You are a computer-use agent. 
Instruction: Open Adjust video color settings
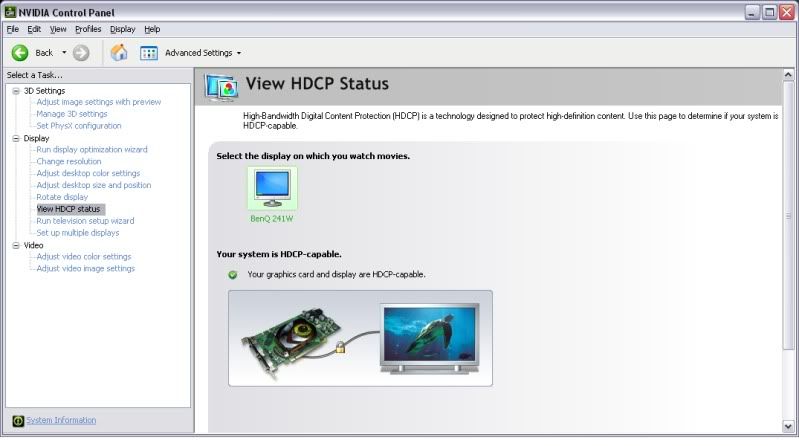coord(84,256)
